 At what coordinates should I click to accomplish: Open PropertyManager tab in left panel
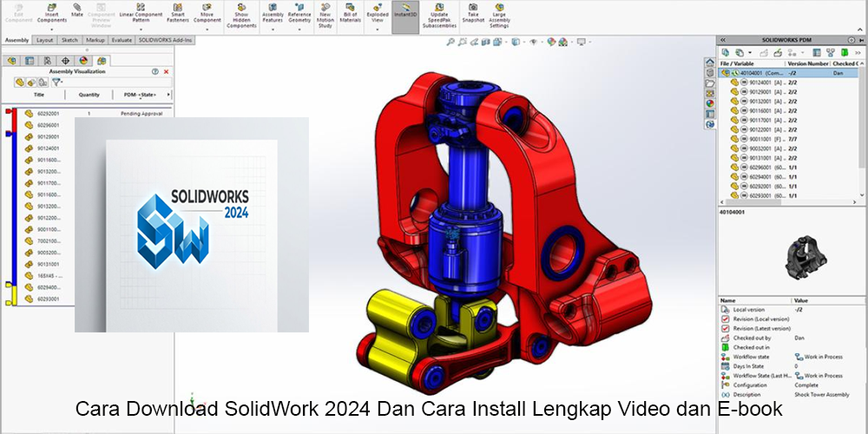pyautogui.click(x=30, y=61)
